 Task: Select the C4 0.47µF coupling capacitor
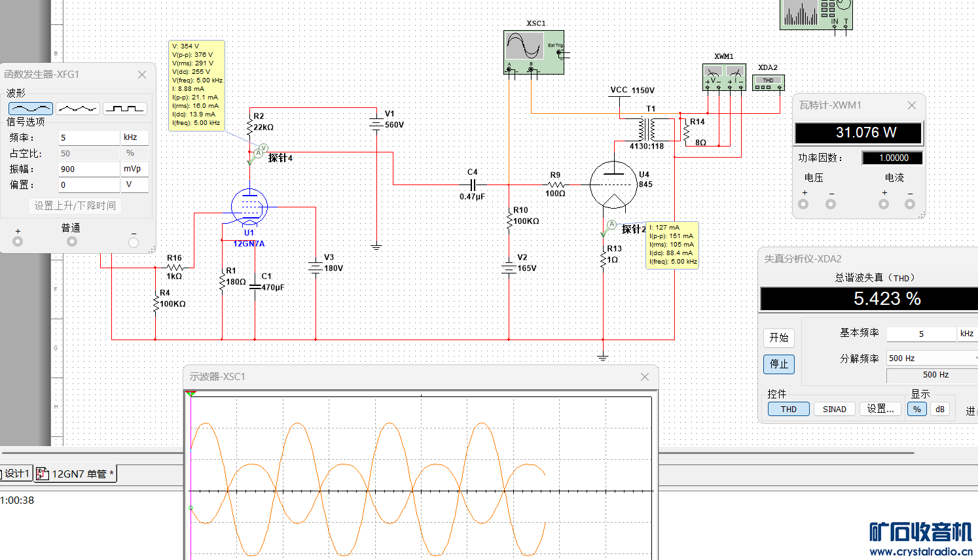pyautogui.click(x=473, y=184)
